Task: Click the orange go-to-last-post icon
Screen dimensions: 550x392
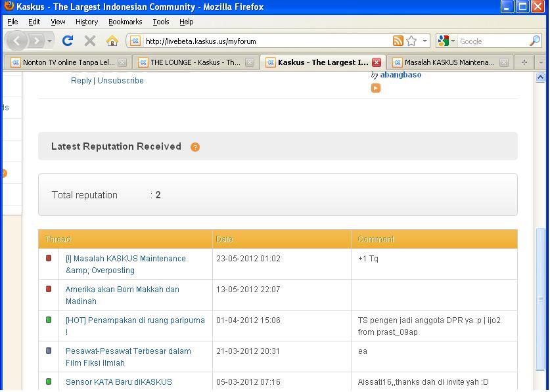Action: 376,88
